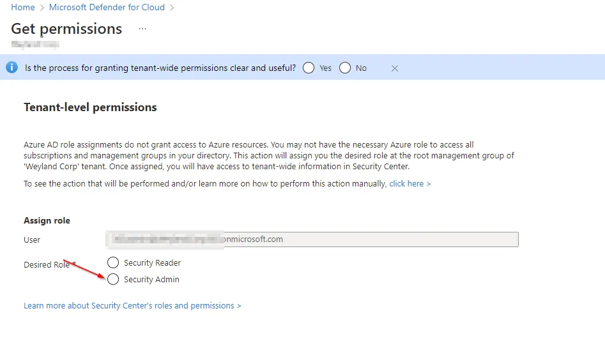Select No for feedback question
The image size is (605, 364).
point(345,68)
